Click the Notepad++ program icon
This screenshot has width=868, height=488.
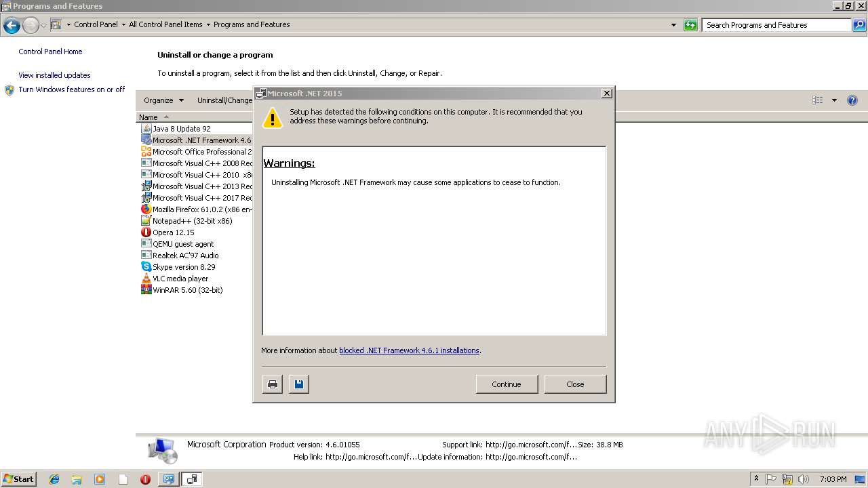(146, 220)
